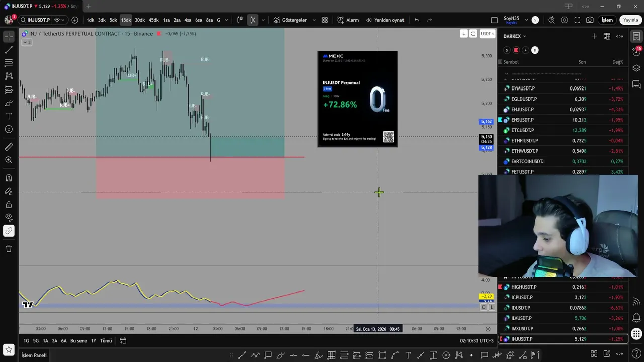Open go to date calendar icon
This screenshot has height=362, width=644.
point(123,341)
